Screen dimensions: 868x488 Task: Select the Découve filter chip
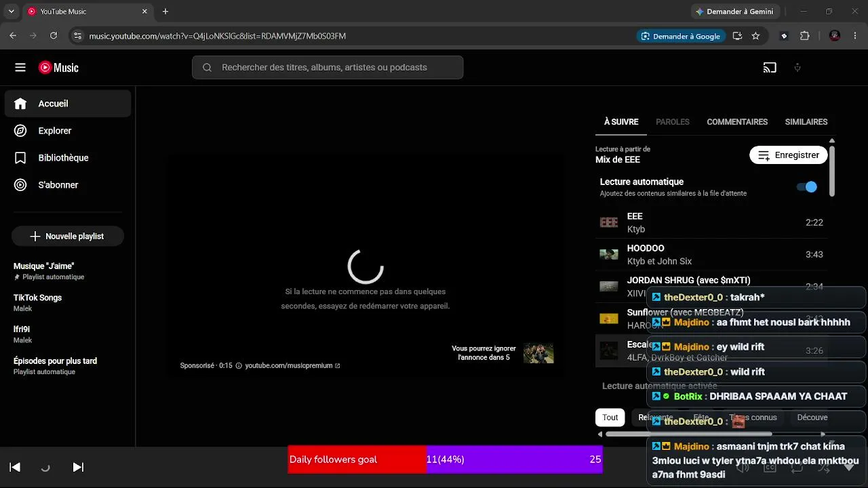point(812,418)
